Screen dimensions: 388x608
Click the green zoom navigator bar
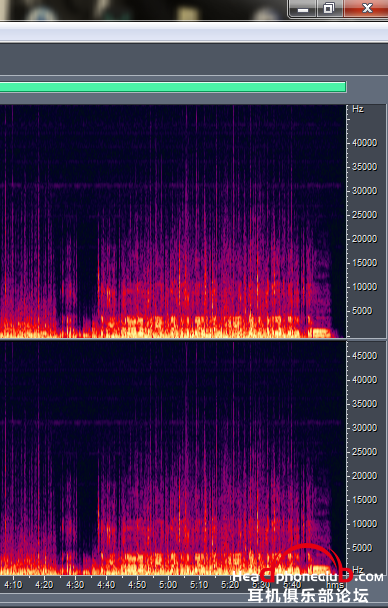172,86
